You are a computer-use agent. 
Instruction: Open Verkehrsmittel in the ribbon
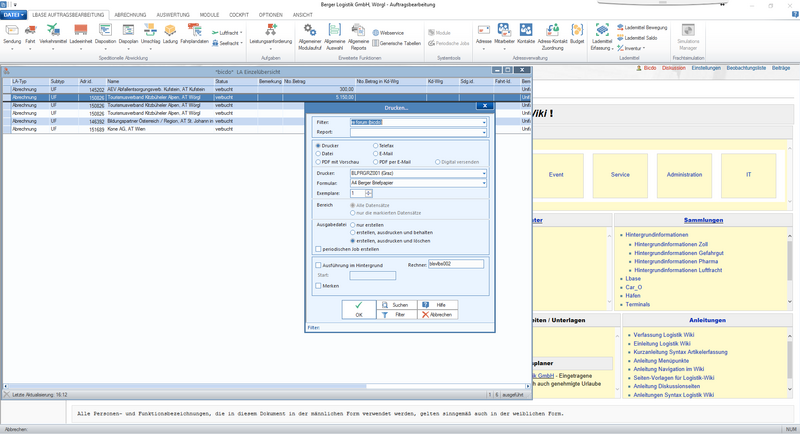pos(53,34)
